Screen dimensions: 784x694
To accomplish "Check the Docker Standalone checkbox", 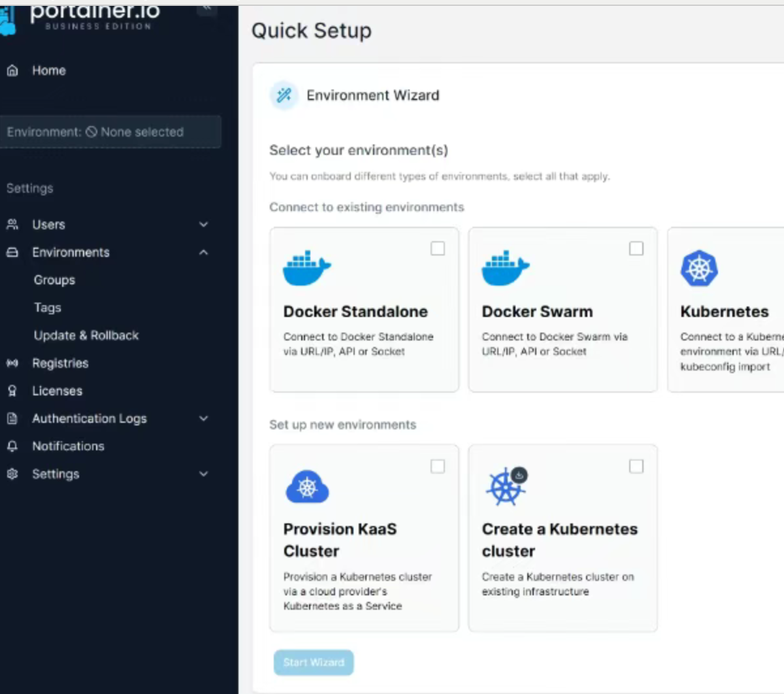I will pyautogui.click(x=438, y=248).
